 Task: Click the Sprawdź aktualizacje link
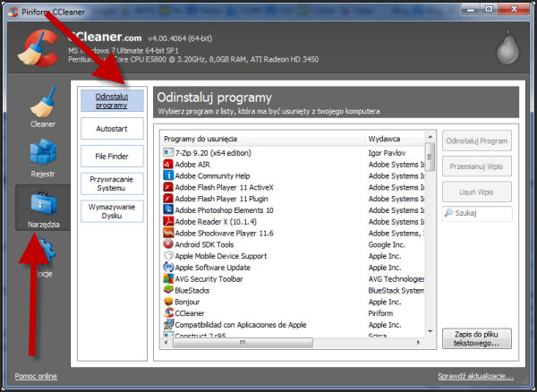point(474,376)
